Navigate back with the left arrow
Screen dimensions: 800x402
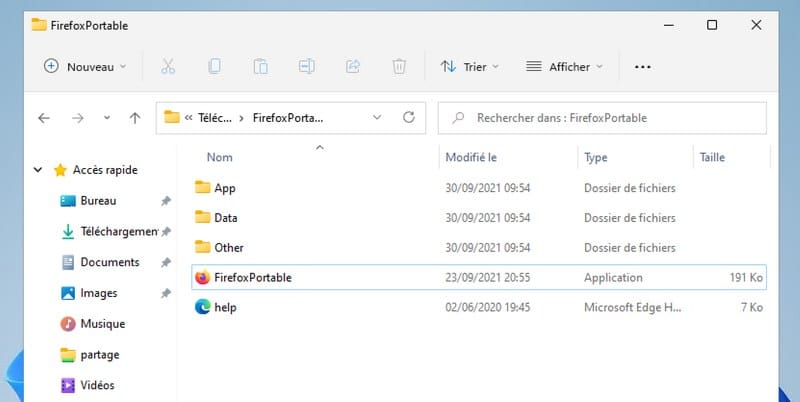(x=44, y=118)
